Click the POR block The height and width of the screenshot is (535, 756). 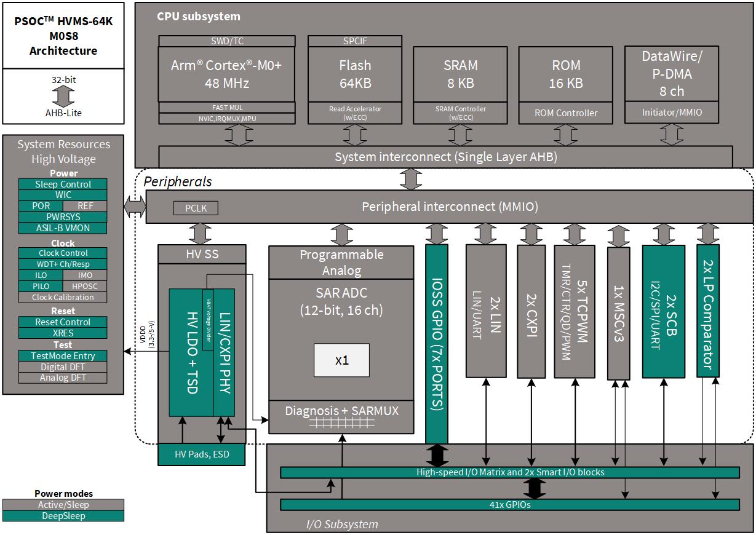41,206
